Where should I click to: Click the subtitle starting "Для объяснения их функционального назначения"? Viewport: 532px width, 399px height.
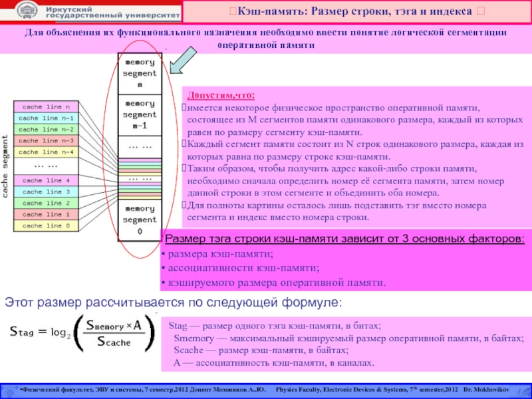(x=265, y=39)
